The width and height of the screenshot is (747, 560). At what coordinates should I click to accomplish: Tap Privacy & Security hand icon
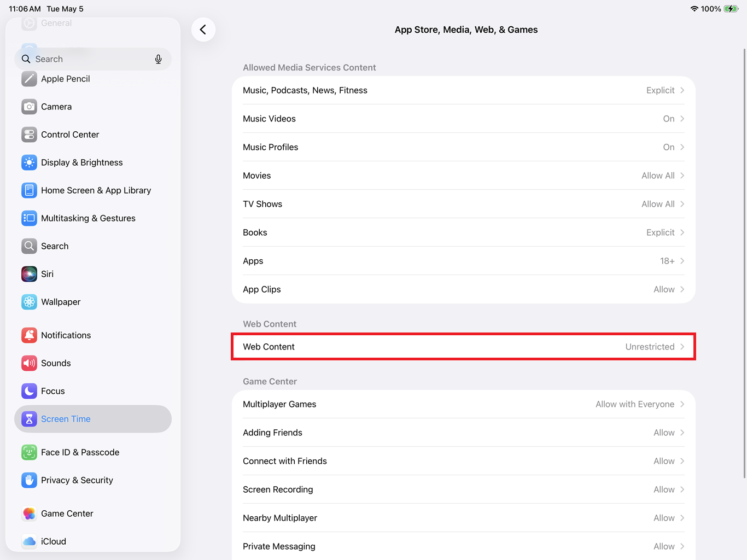pyautogui.click(x=29, y=480)
